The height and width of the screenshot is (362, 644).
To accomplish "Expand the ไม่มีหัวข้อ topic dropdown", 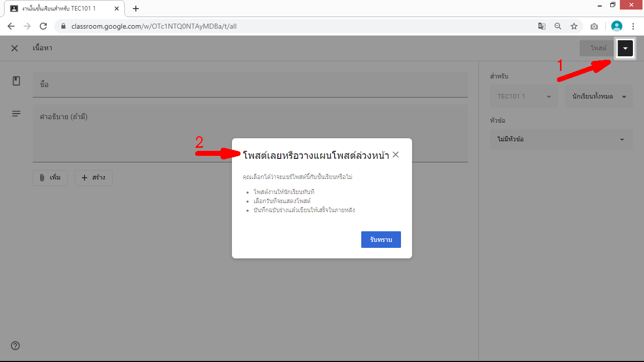I will pos(561,139).
